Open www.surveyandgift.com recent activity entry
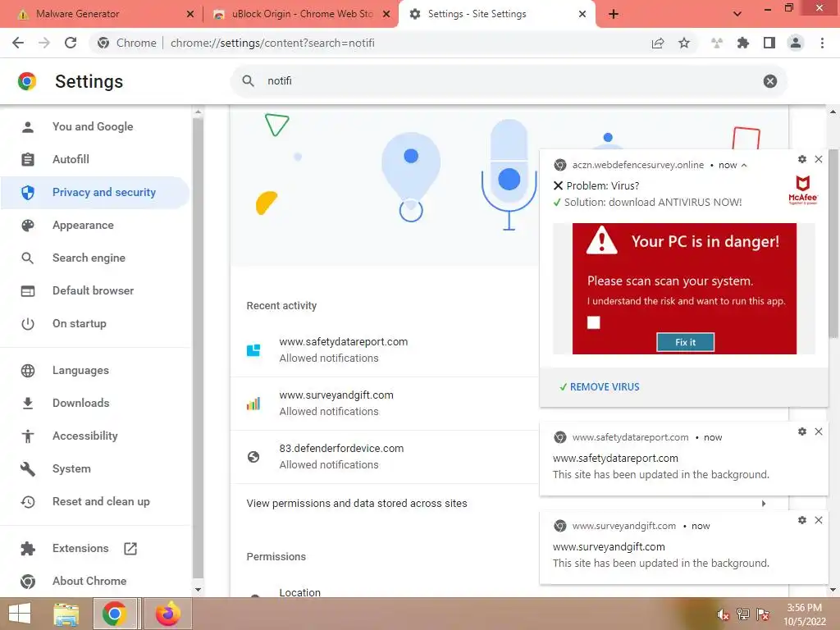Screen dimensions: 840x630 tap(385, 404)
